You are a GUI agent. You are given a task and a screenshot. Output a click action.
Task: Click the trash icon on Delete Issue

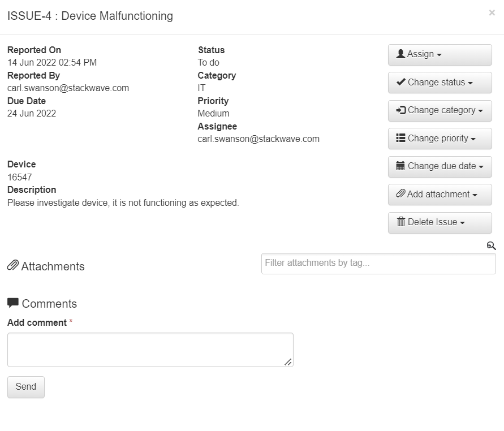click(x=401, y=222)
